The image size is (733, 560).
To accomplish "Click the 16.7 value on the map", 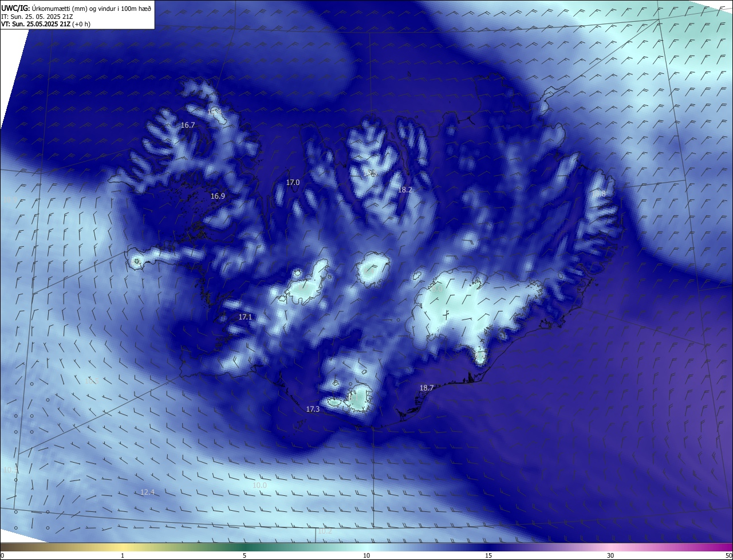I will click(x=188, y=125).
